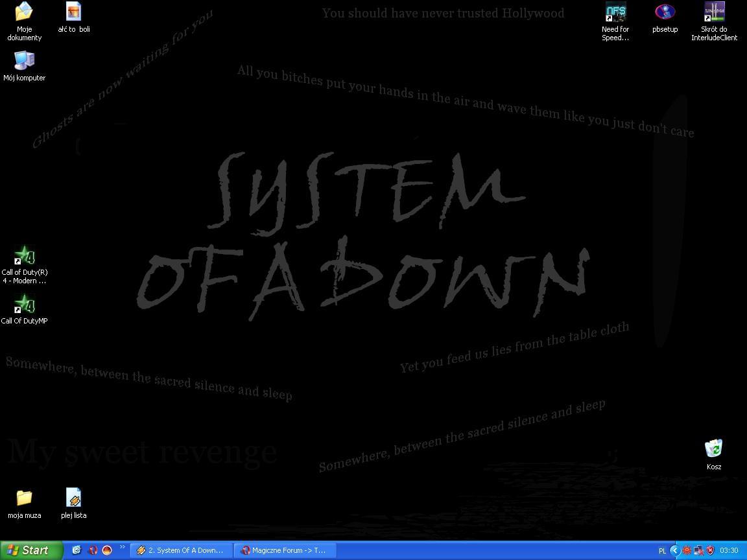
Task: Click the orange sun-face tray icon
Action: pos(687,550)
